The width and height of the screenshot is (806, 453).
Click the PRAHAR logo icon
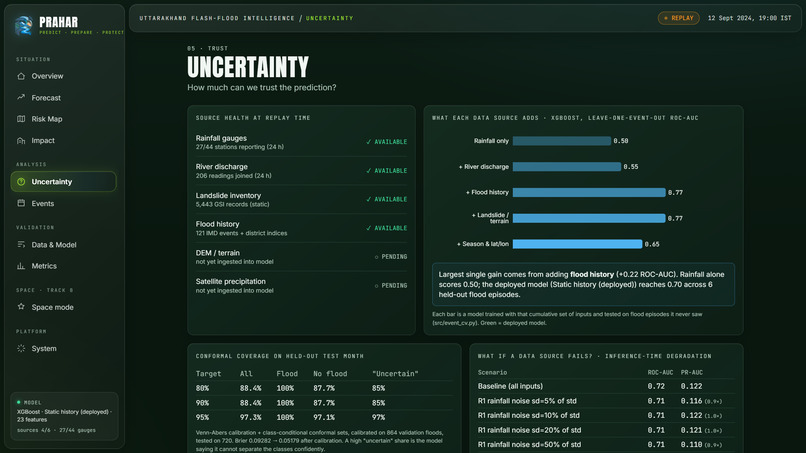23,25
